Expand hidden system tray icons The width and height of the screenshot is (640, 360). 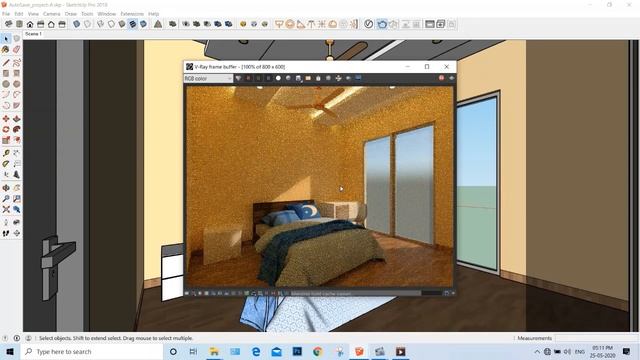click(537, 351)
